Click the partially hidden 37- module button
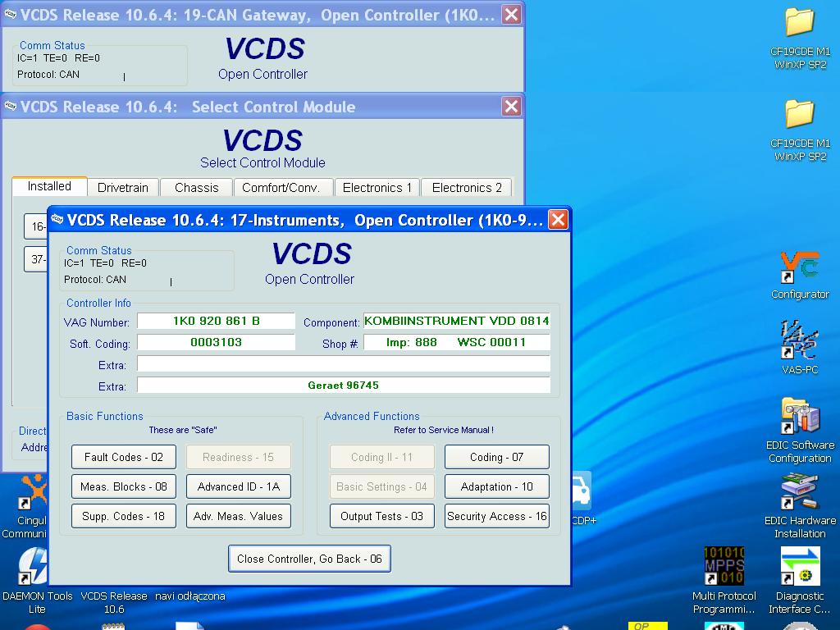 (x=36, y=259)
